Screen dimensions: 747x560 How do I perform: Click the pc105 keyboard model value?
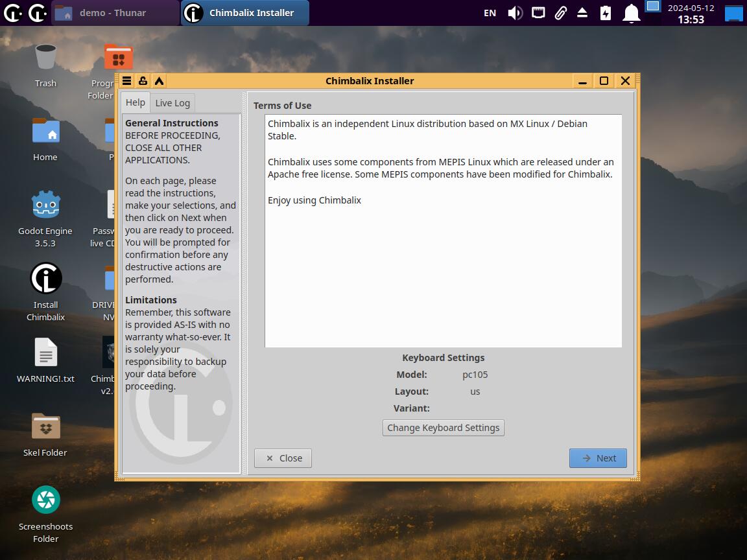click(x=475, y=375)
